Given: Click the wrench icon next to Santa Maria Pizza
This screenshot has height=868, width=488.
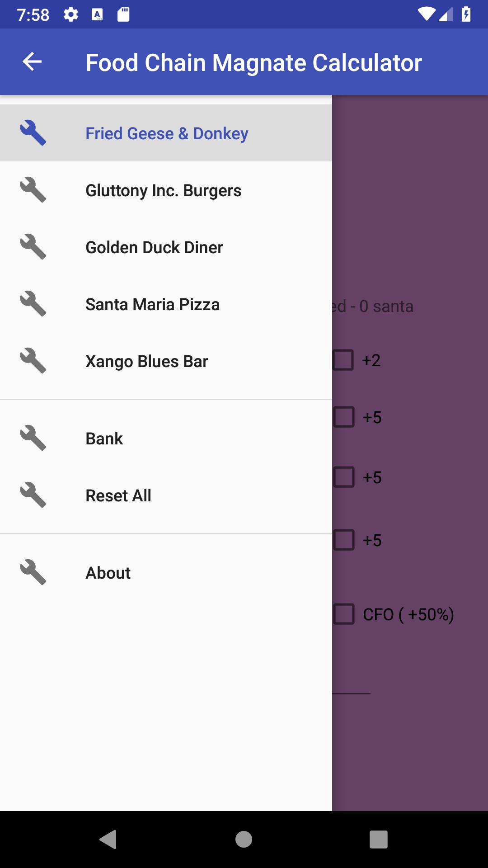Looking at the screenshot, I should tap(33, 304).
